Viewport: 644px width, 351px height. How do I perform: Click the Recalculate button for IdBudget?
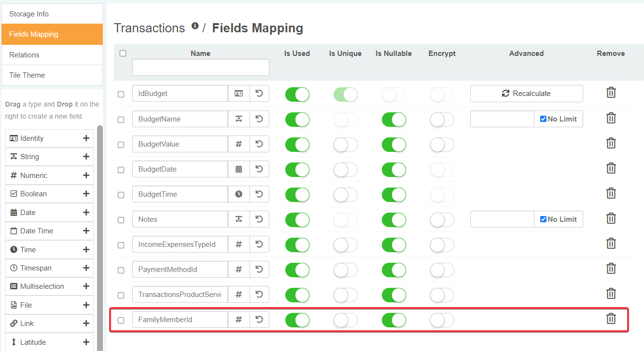click(x=526, y=94)
